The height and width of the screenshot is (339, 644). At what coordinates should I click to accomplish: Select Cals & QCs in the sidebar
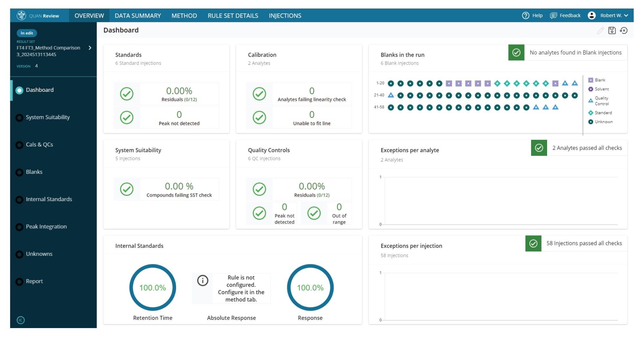[x=54, y=145]
